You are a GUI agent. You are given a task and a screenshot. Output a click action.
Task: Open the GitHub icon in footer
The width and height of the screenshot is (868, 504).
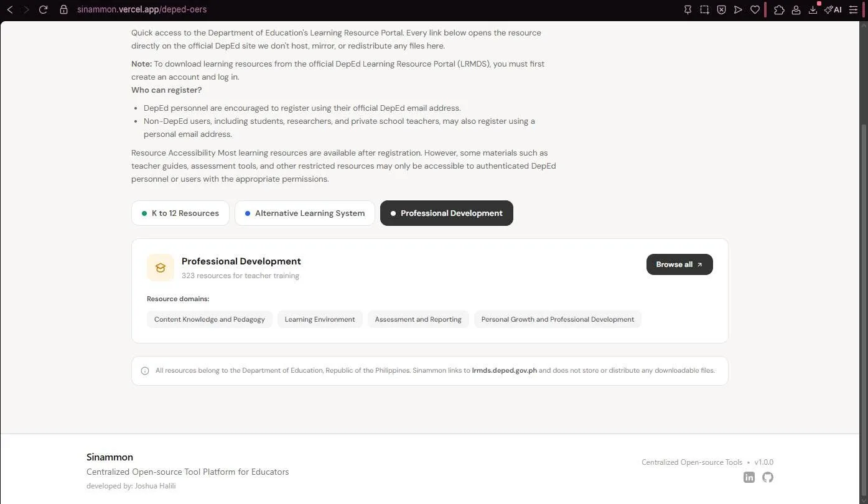tap(768, 477)
